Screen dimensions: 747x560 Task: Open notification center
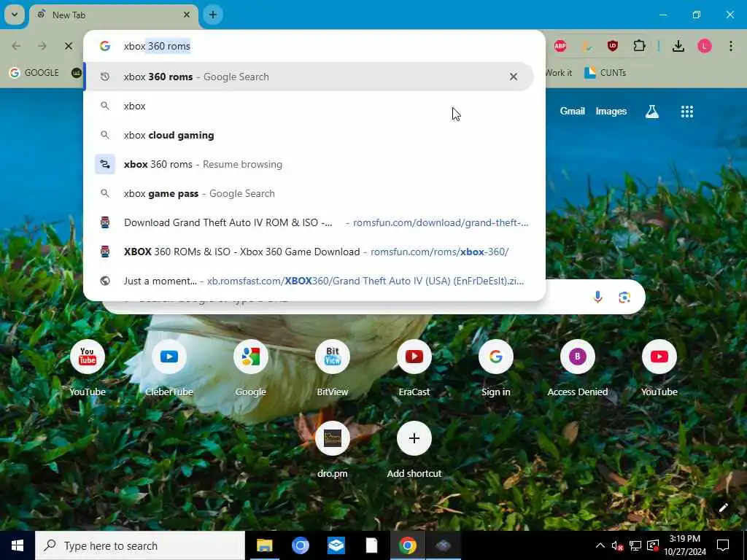(723, 545)
